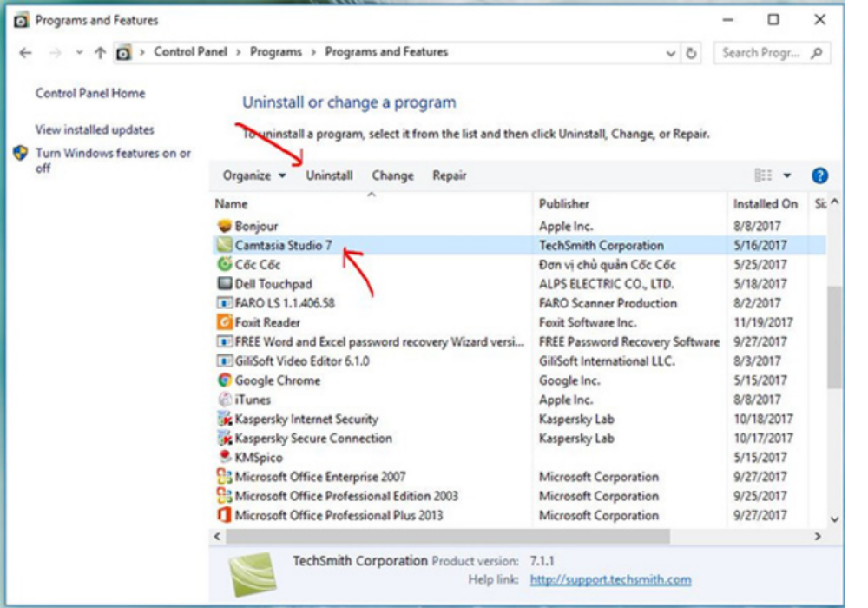Click the Foxit Reader icon
The image size is (868, 608).
[x=224, y=322]
